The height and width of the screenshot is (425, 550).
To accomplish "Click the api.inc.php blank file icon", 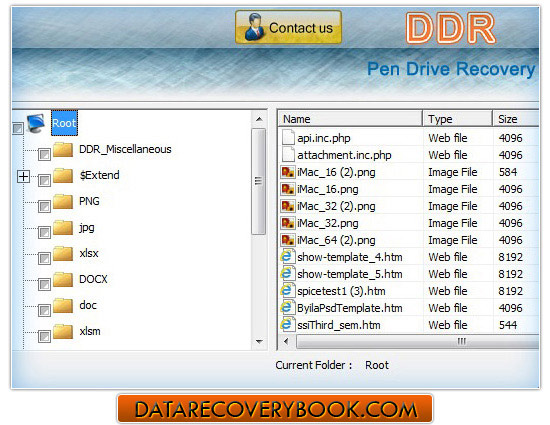I will 288,137.
